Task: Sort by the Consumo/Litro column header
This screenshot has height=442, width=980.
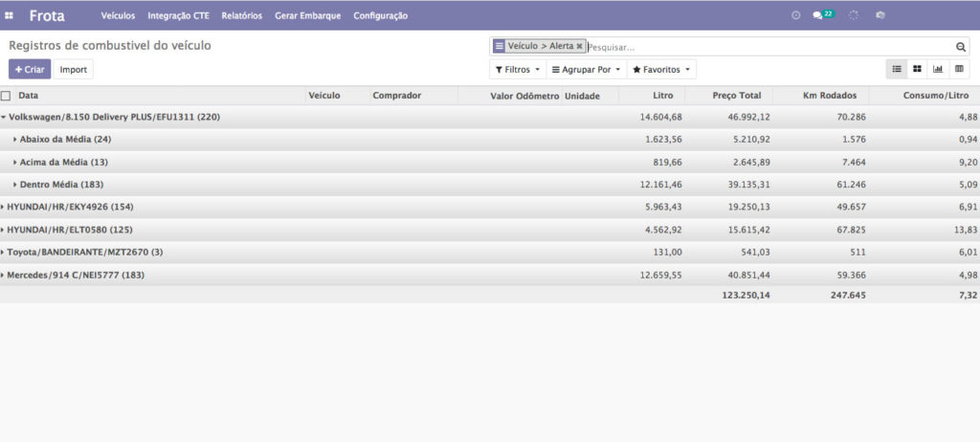Action: (936, 96)
